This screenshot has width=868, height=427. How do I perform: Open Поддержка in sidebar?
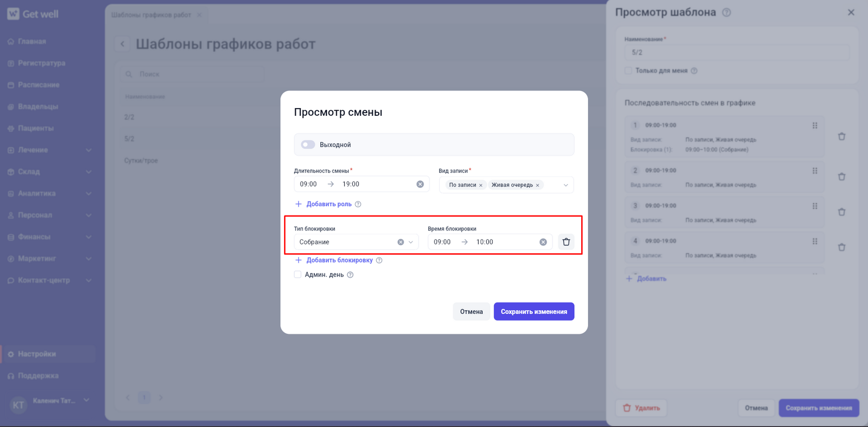[38, 376]
